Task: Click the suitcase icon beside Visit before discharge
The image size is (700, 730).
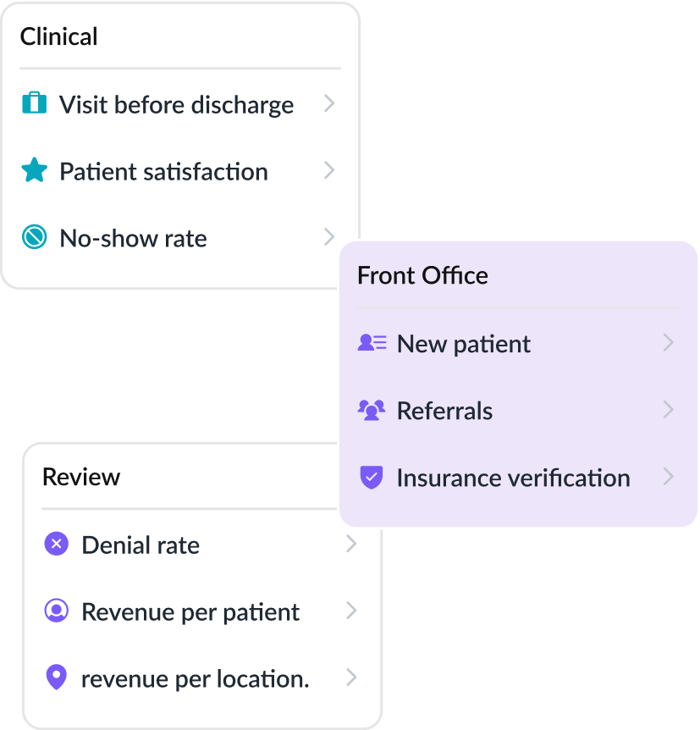Action: click(x=34, y=103)
